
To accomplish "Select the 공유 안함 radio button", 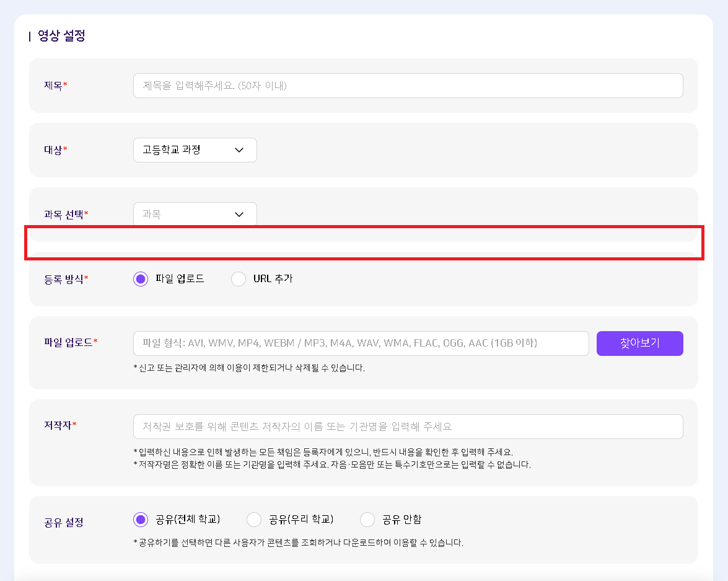I will tap(367, 520).
